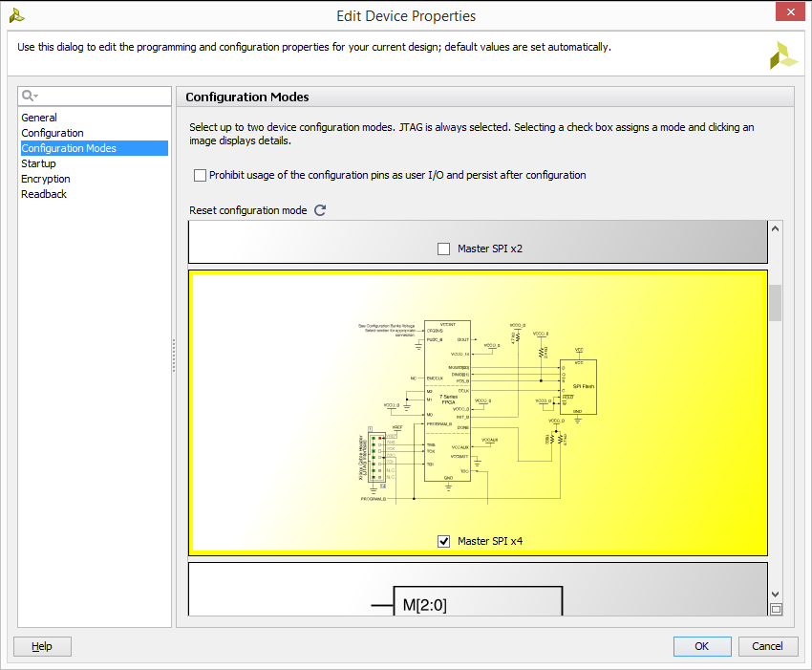Click the 'Reset configuration mode' label

pos(248,210)
